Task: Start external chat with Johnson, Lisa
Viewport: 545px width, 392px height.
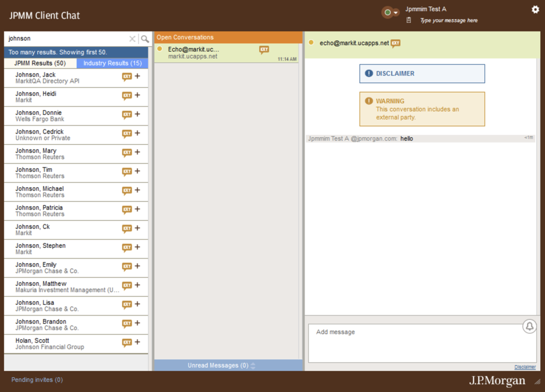Action: pos(127,305)
